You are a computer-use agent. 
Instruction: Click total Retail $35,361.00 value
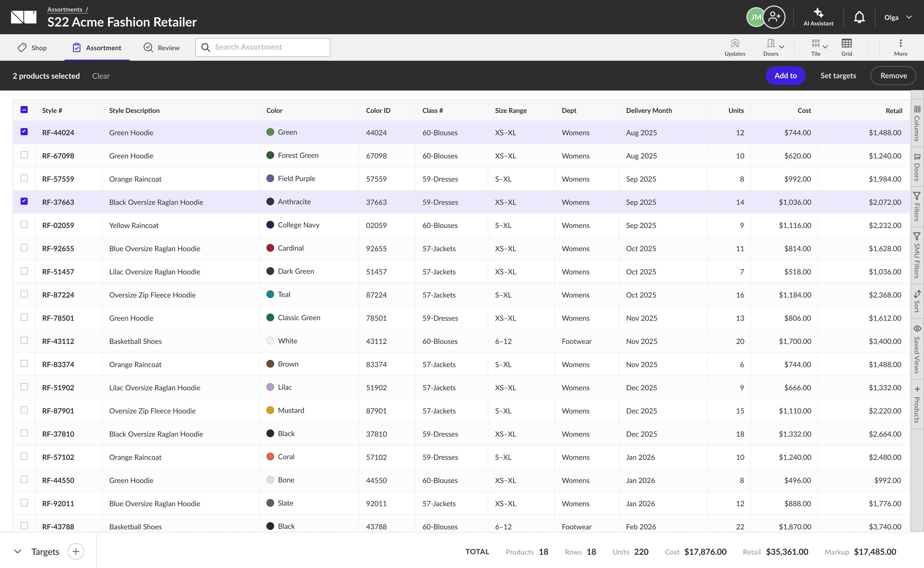coord(787,551)
